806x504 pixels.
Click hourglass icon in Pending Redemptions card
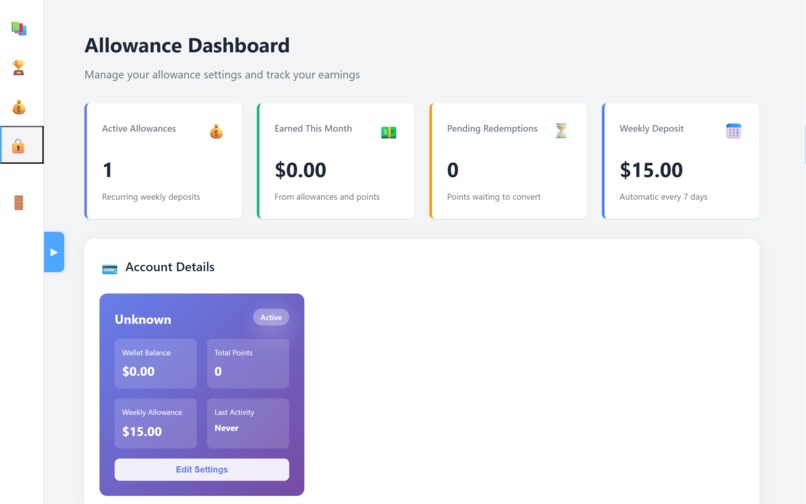tap(561, 131)
